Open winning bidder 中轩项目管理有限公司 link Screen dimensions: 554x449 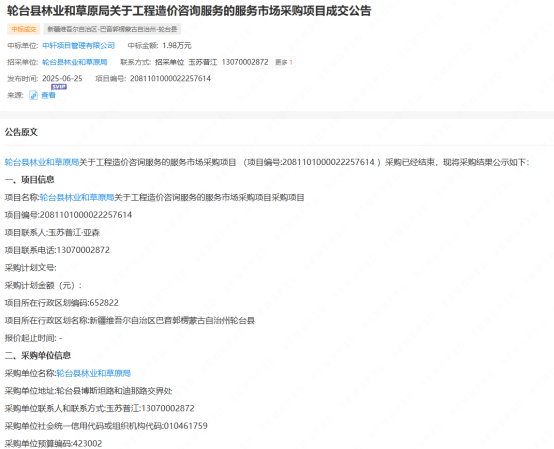tap(78, 46)
